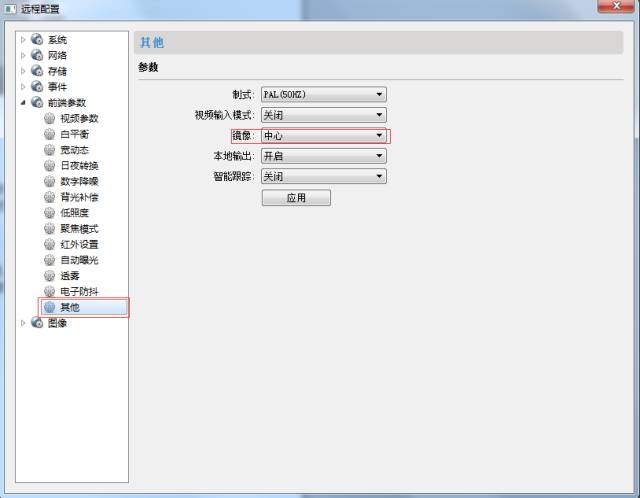This screenshot has width=640, height=498.
Task: Open the 低照度 settings item
Action: [73, 213]
